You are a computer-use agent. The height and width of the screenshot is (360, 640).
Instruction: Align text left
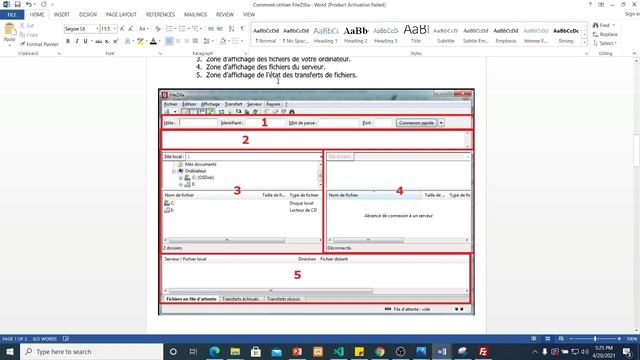[x=169, y=41]
